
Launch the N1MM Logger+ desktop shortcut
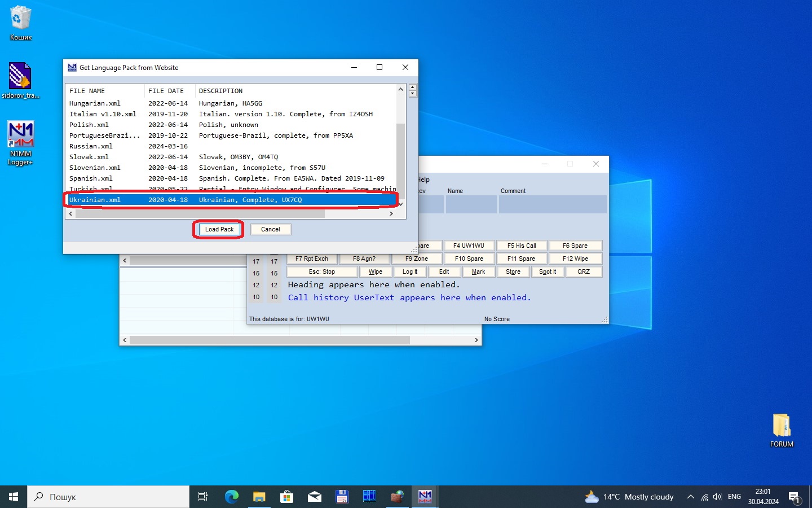(20, 143)
